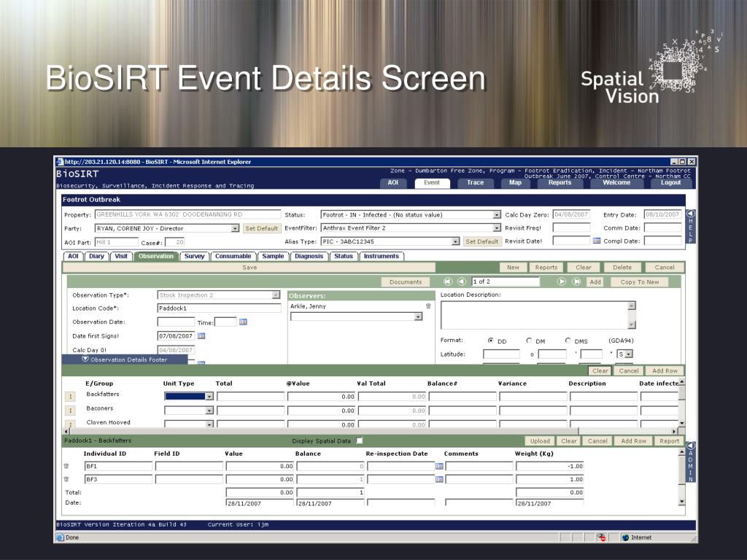The width and height of the screenshot is (747, 560).
Task: Toggle the Observation Details Footer expander
Action: click(85, 359)
